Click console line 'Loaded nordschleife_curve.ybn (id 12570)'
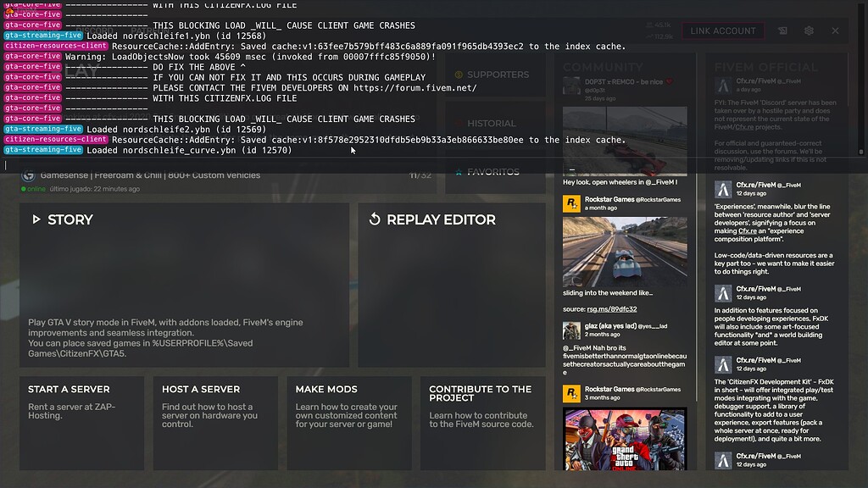 tap(189, 150)
